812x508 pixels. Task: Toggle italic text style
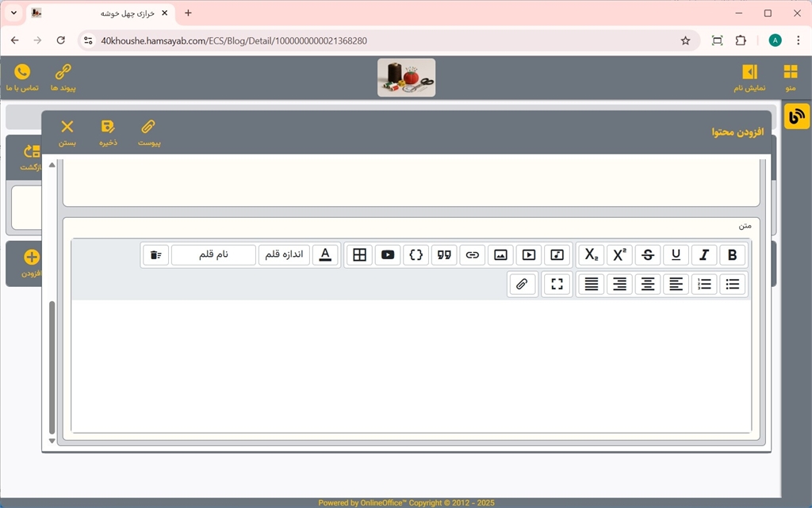[x=704, y=255]
